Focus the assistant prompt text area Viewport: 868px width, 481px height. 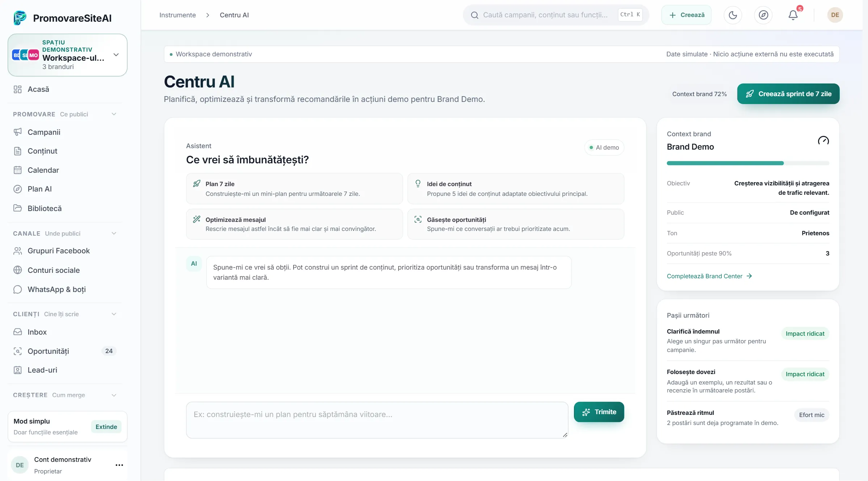tap(377, 420)
